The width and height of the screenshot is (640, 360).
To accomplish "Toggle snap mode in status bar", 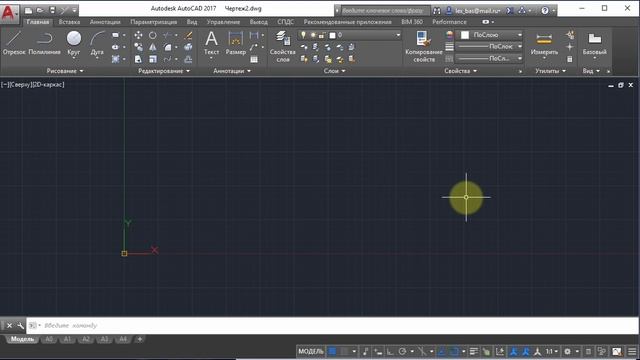I will [344, 351].
